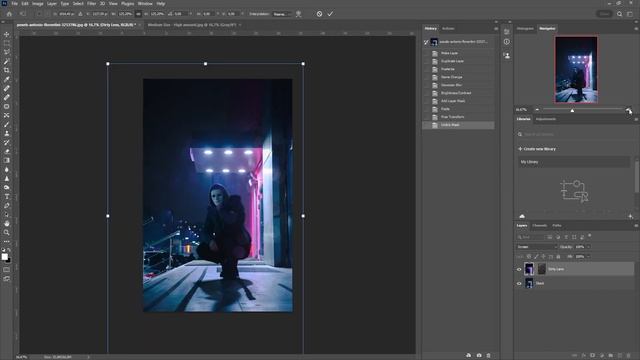Create new document from history state
This screenshot has width=640, height=360.
click(469, 356)
